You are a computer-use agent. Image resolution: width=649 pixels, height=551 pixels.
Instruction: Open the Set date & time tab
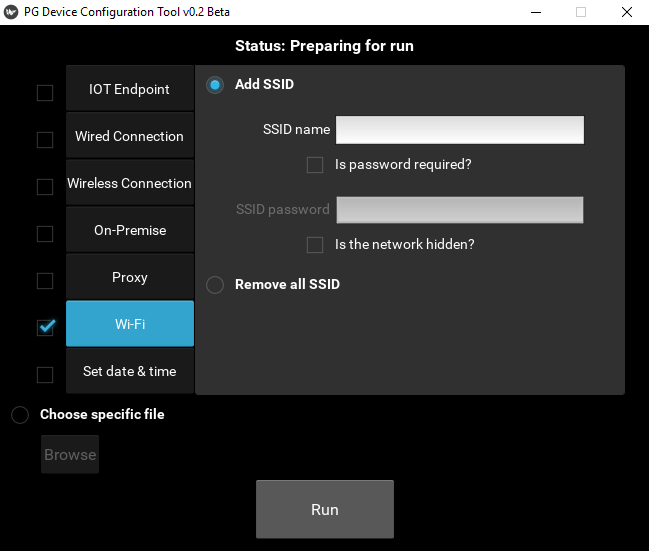point(130,371)
